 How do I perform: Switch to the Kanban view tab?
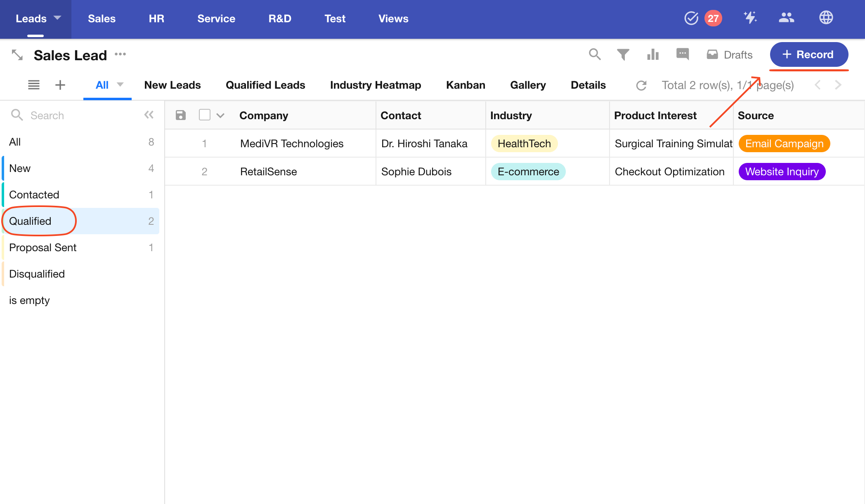click(x=466, y=85)
